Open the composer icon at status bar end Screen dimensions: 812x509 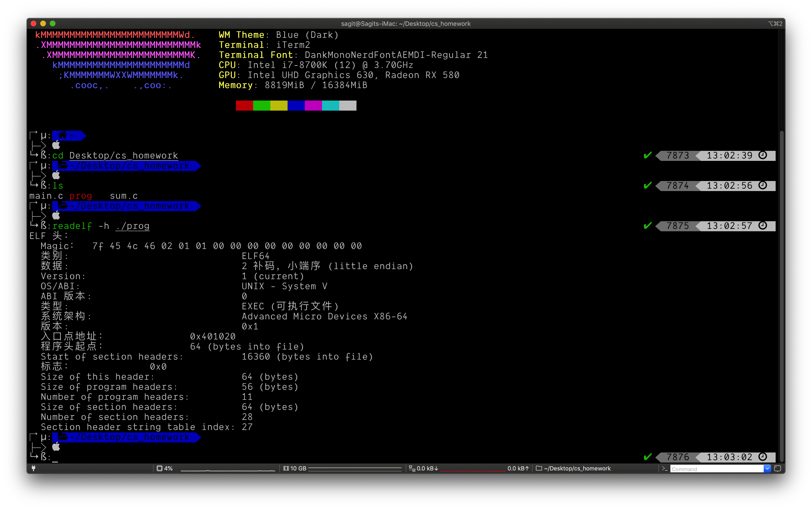(777, 469)
